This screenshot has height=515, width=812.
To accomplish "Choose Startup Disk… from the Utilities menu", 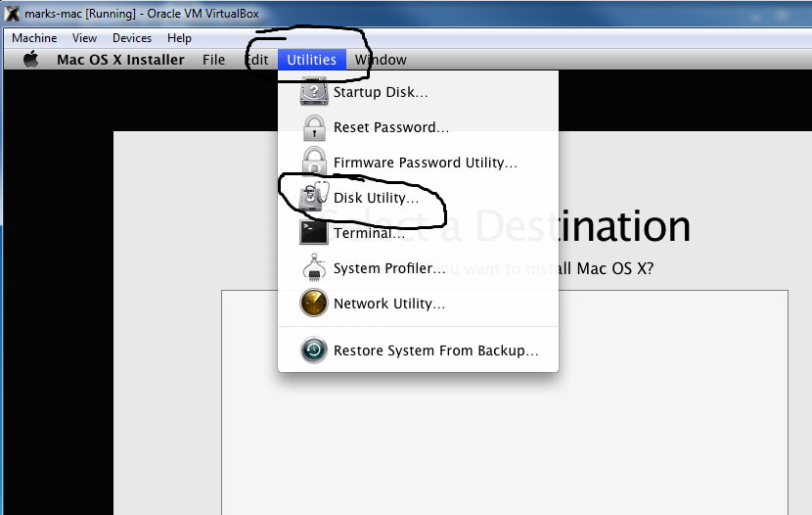I will coord(418,92).
